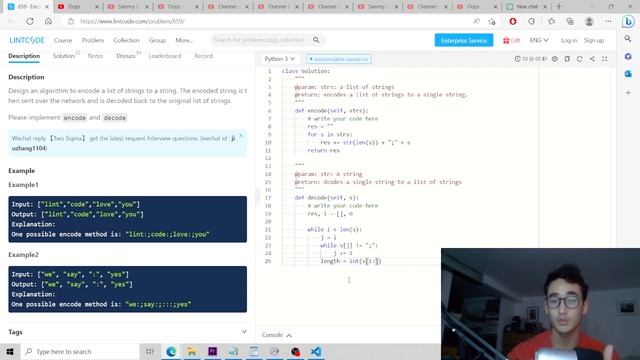Click the Edge sidebar search icon
This screenshot has width=640, height=360.
[628, 39]
